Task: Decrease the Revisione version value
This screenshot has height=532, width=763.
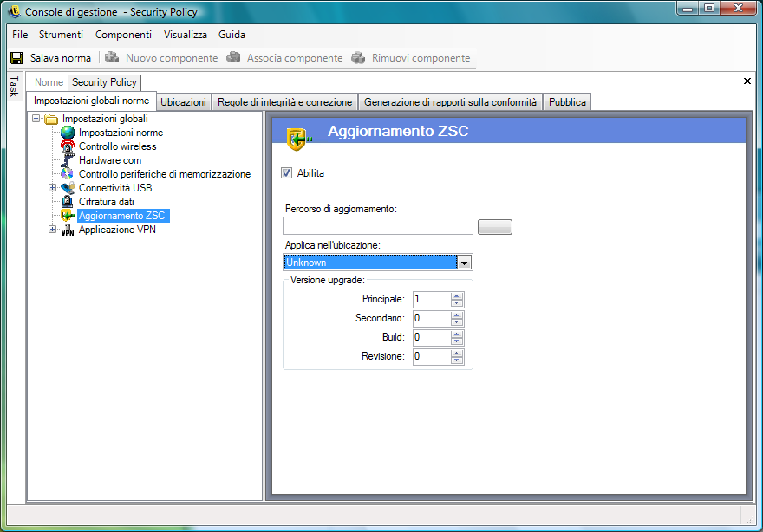Action: pyautogui.click(x=456, y=360)
